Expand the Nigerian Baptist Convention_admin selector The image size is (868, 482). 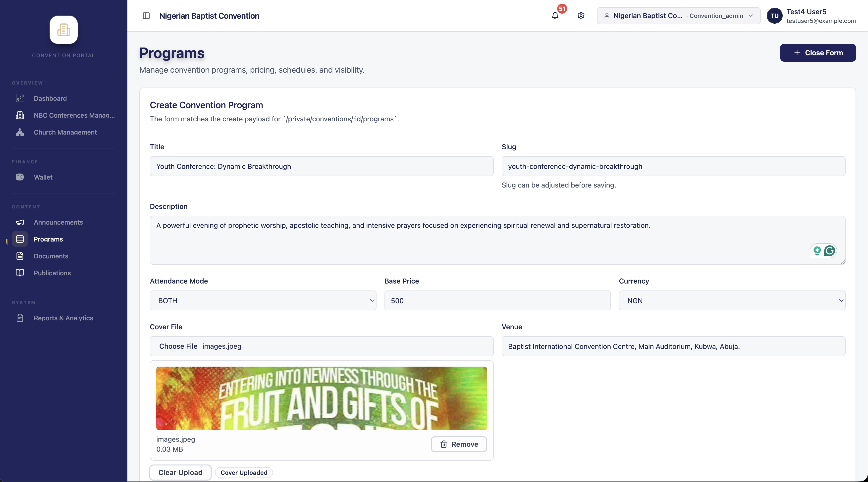pyautogui.click(x=679, y=16)
